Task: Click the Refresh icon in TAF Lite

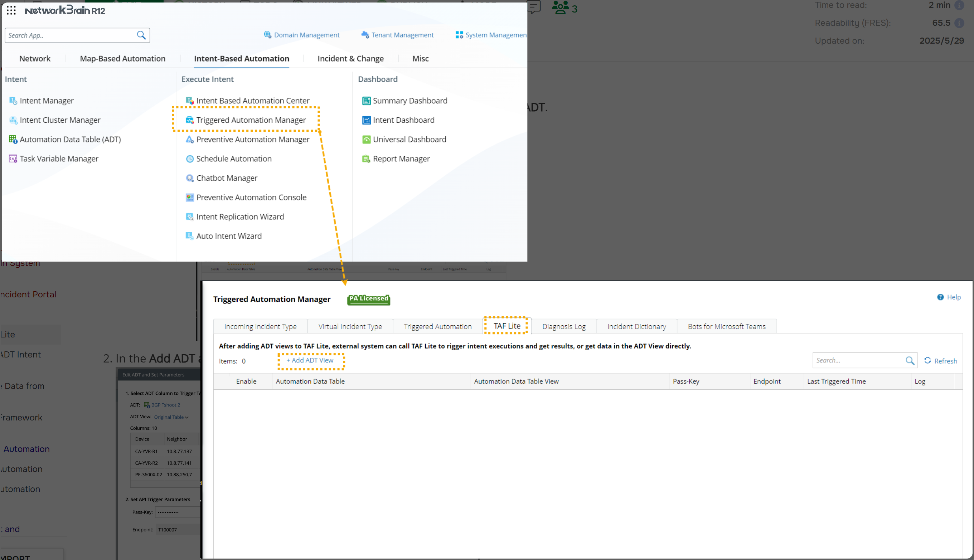Action: pyautogui.click(x=928, y=361)
